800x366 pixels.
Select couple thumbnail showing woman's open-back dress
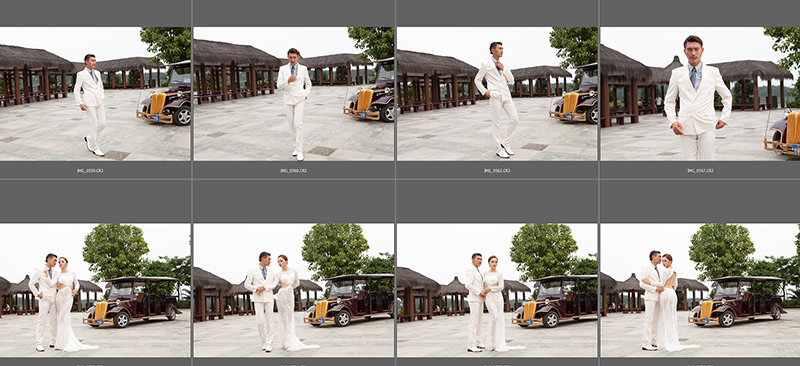(700, 290)
